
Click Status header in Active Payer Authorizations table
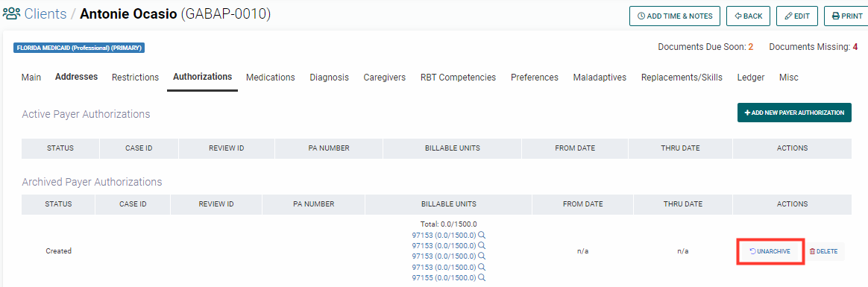60,148
